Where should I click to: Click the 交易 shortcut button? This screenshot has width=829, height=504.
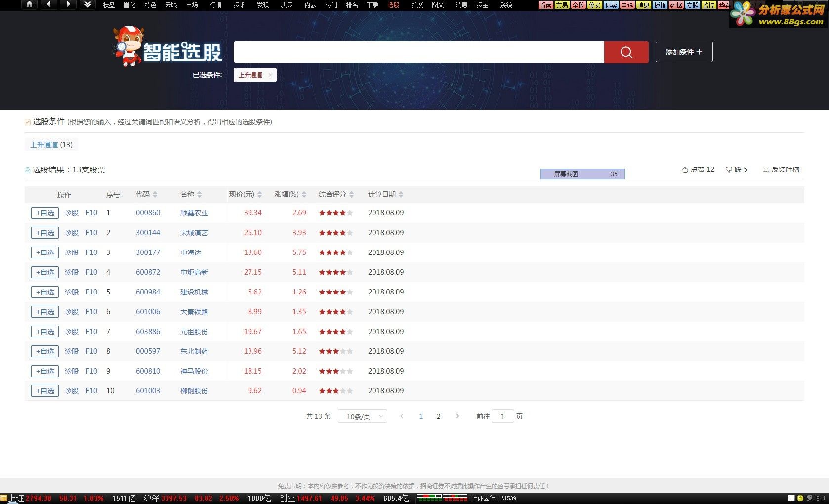coord(562,5)
